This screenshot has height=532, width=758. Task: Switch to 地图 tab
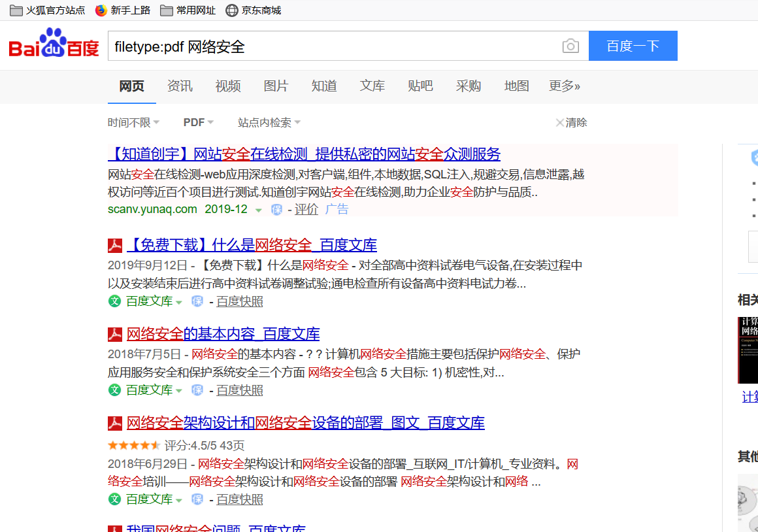(x=516, y=86)
